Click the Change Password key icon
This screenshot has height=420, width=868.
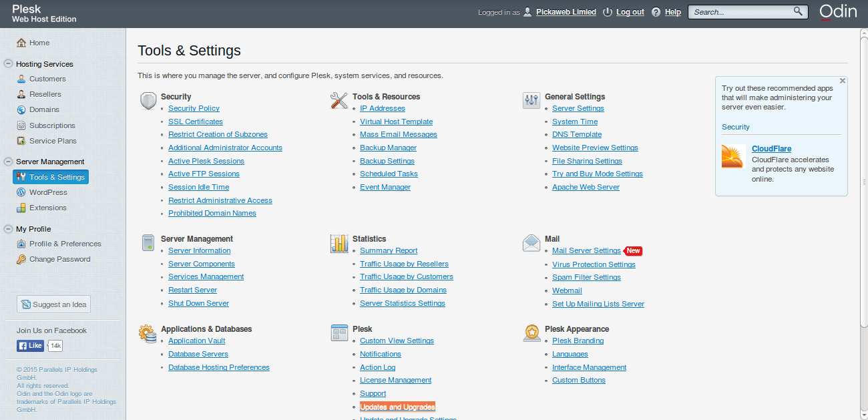pos(21,259)
